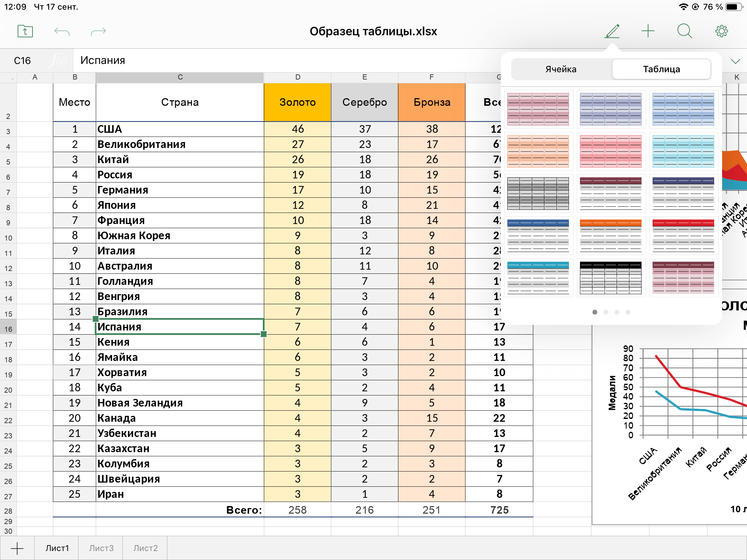Select row 3 header
This screenshot has height=560, width=747.
click(8, 129)
